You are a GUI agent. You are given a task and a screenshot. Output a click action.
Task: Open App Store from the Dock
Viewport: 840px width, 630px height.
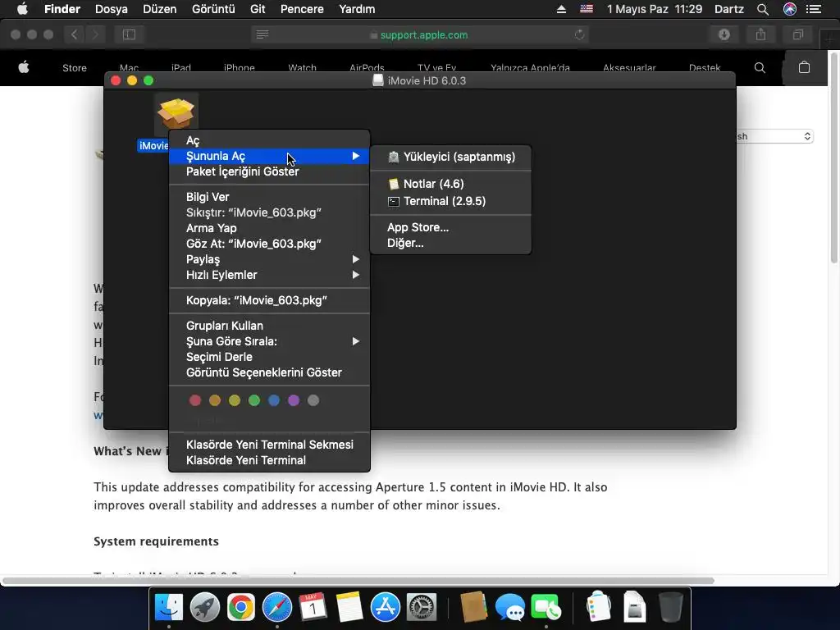(386, 608)
